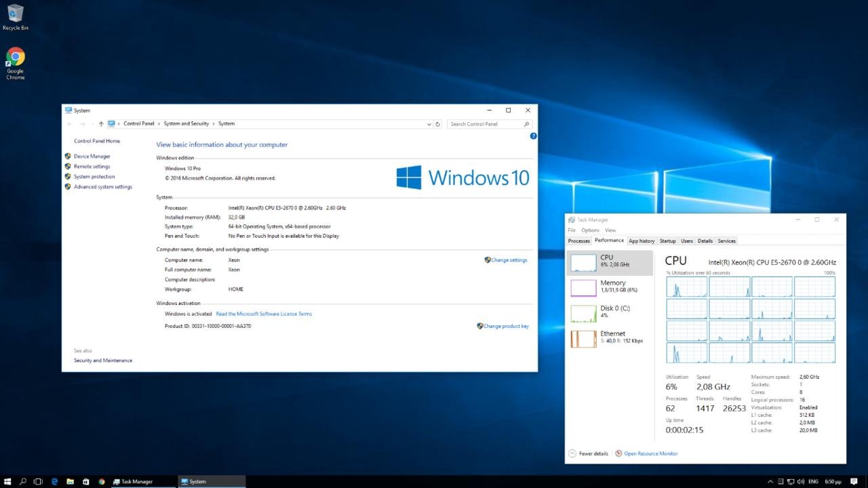Viewport: 868px width, 488px height.
Task: Open the Device Manager link
Action: [92, 157]
